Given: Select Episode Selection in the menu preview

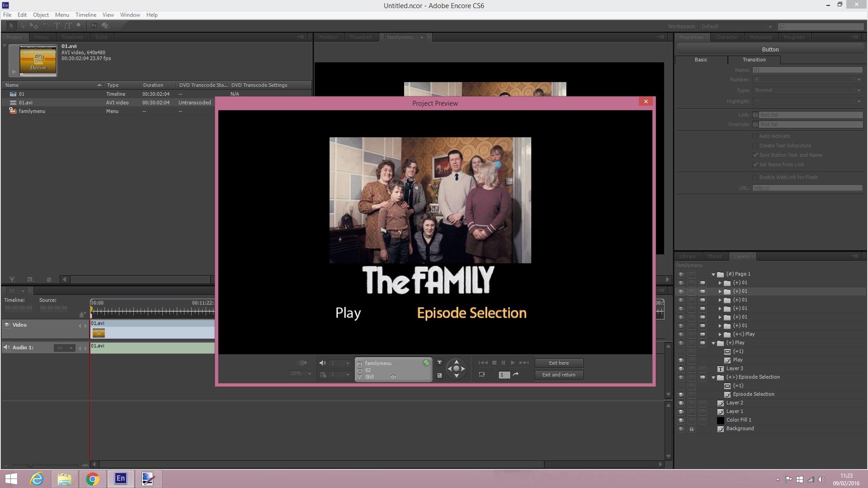Looking at the screenshot, I should 472,313.
